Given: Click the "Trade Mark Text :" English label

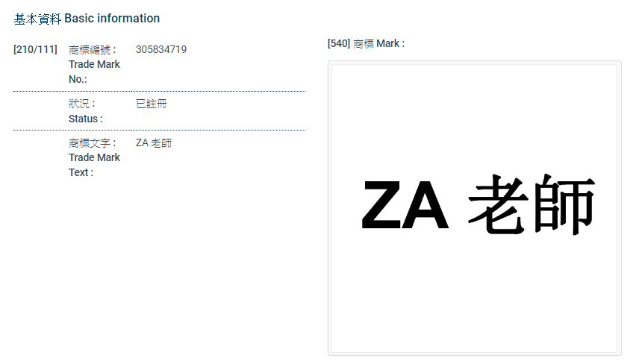Looking at the screenshot, I should click(93, 165).
